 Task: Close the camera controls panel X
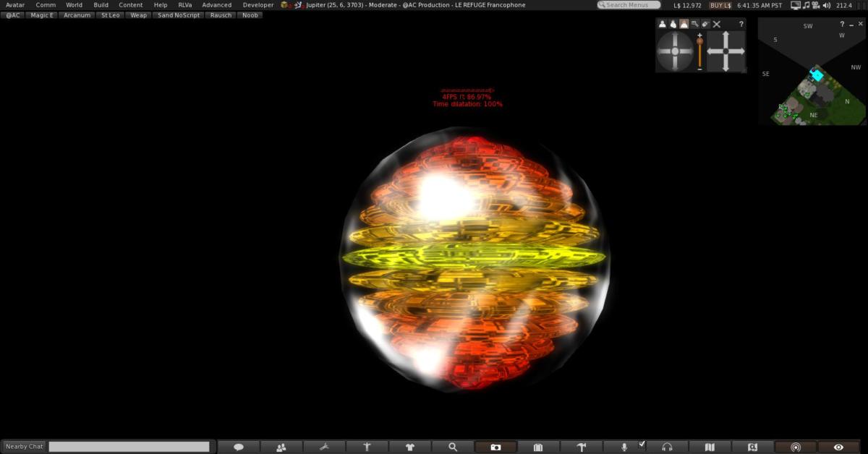[717, 24]
